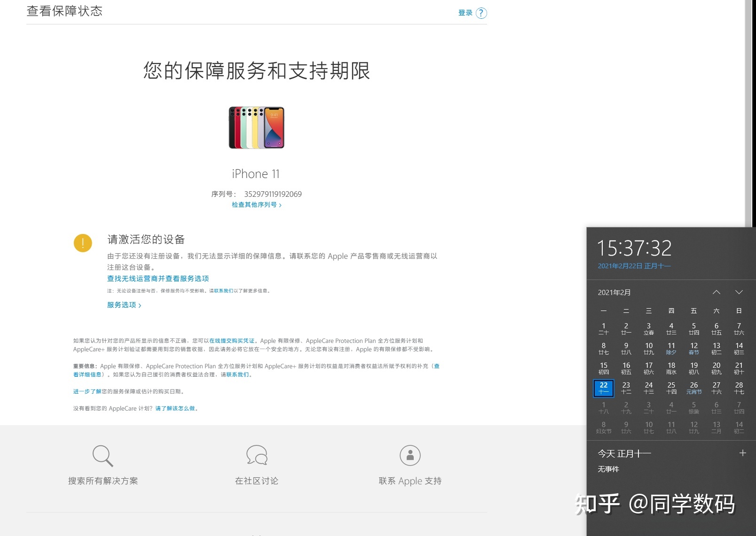Image resolution: width=756 pixels, height=536 pixels.
Task: Open 检查其他序列号 link
Action: (x=257, y=205)
